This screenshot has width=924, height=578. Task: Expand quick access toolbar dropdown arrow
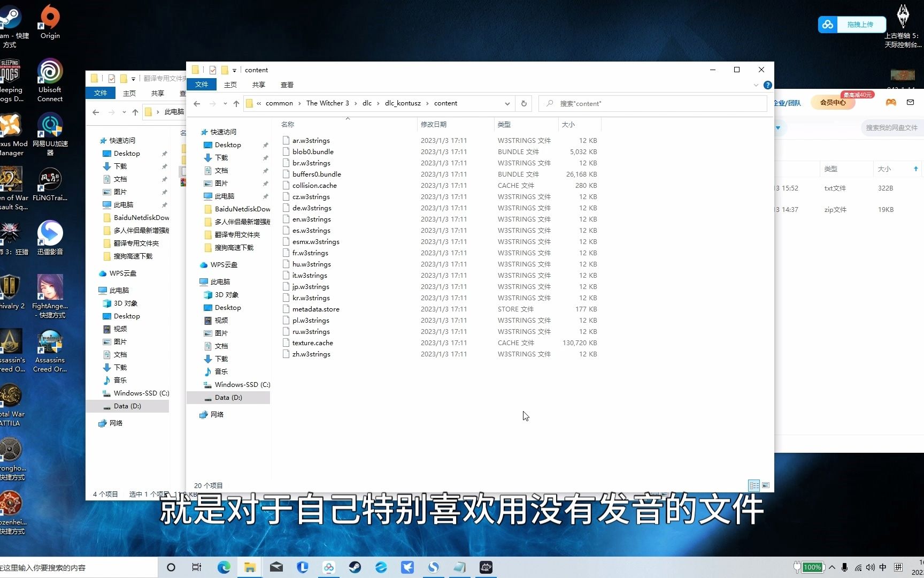point(234,70)
